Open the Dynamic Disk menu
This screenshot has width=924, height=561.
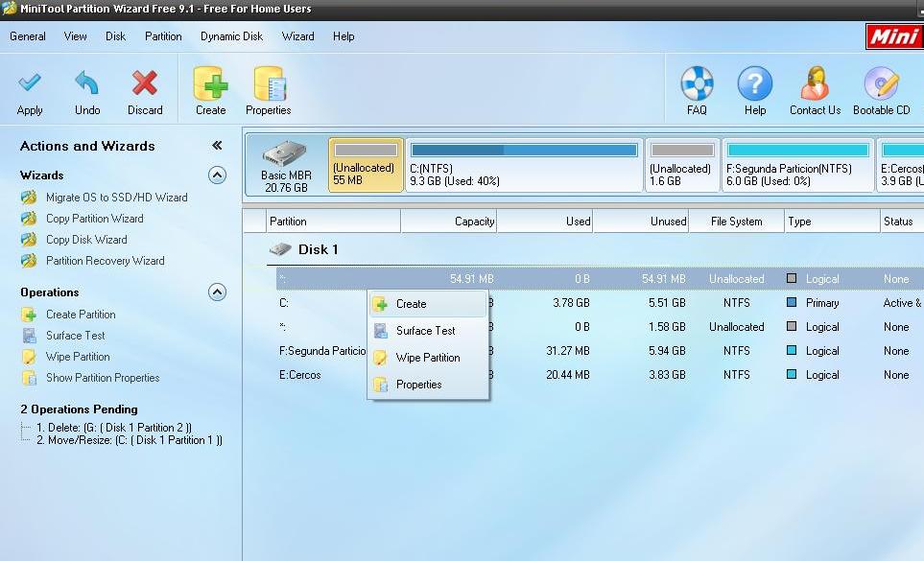pos(231,36)
